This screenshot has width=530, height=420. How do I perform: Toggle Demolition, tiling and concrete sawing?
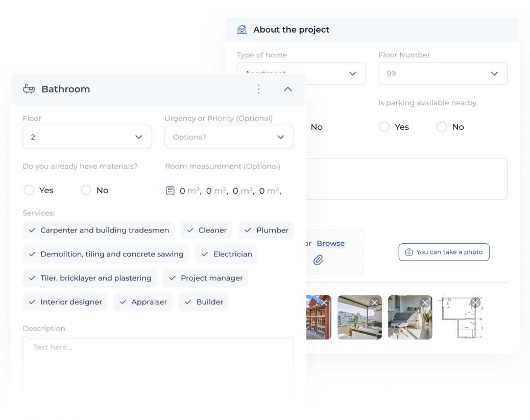pyautogui.click(x=106, y=254)
